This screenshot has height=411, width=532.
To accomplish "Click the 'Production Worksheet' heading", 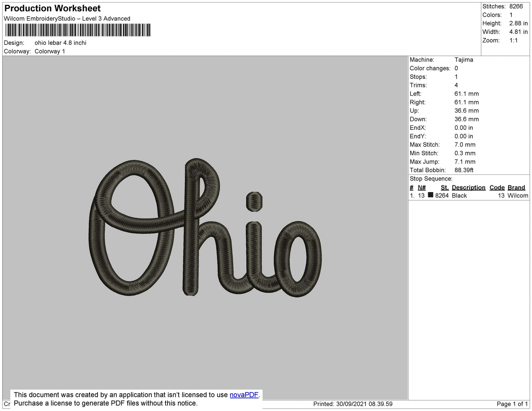I will (53, 8).
